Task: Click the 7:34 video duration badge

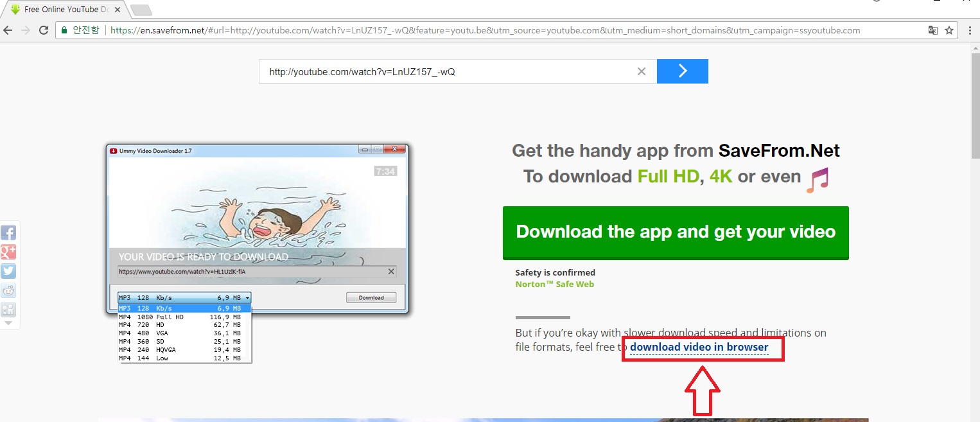Action: point(385,171)
